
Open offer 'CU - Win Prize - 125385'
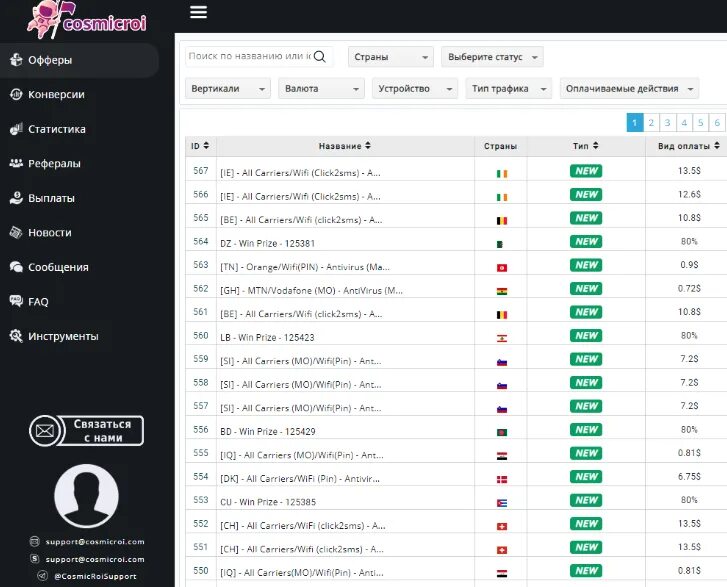[268, 502]
